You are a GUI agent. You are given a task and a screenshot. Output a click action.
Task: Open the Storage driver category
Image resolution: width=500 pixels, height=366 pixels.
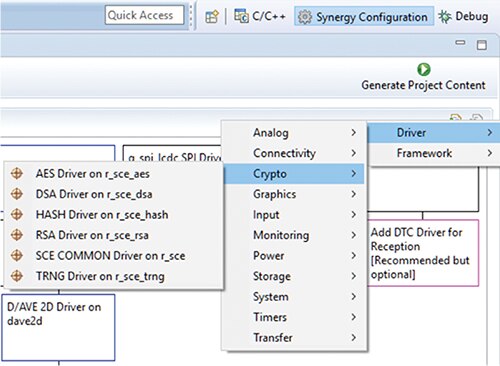pyautogui.click(x=294, y=276)
